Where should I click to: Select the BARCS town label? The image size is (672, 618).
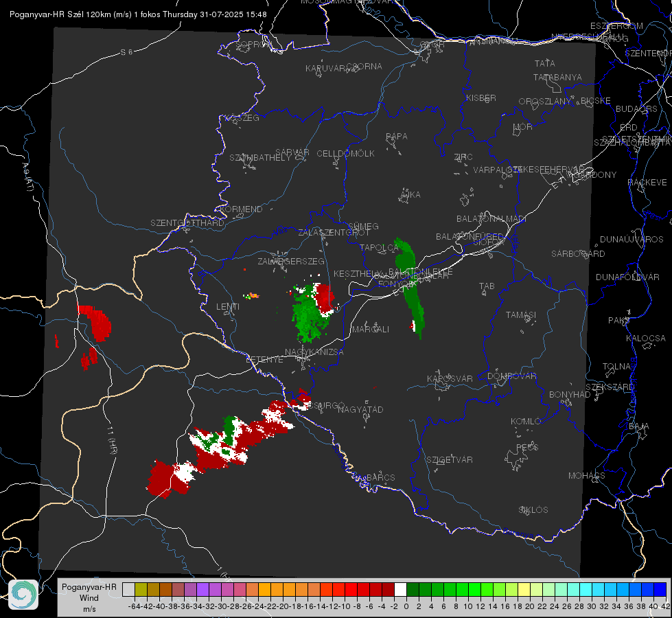click(x=380, y=477)
